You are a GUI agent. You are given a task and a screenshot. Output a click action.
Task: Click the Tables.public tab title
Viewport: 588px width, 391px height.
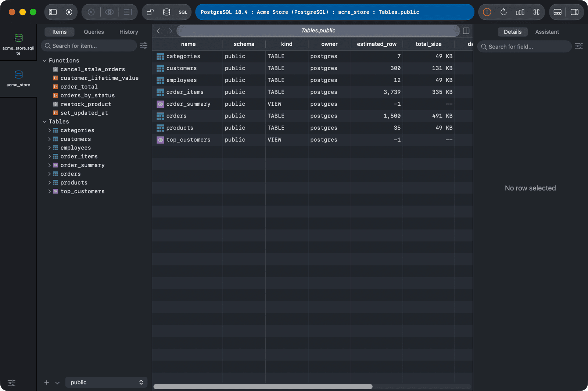click(318, 30)
